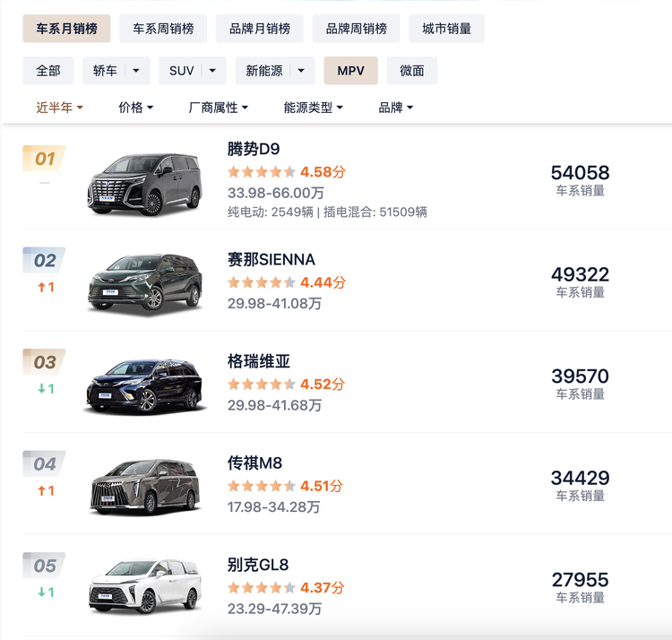Expand the 价格 filter

click(x=135, y=108)
